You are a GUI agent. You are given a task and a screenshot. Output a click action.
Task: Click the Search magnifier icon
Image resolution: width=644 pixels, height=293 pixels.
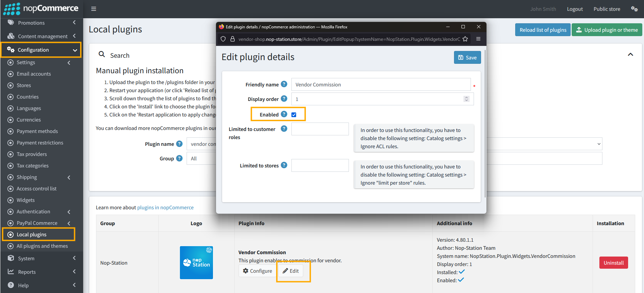[102, 54]
